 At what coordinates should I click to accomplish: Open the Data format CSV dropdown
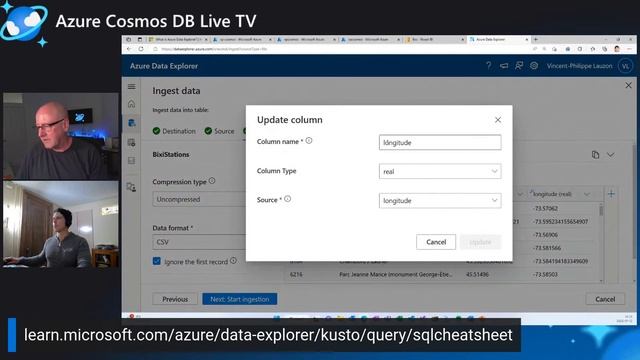coord(199,242)
